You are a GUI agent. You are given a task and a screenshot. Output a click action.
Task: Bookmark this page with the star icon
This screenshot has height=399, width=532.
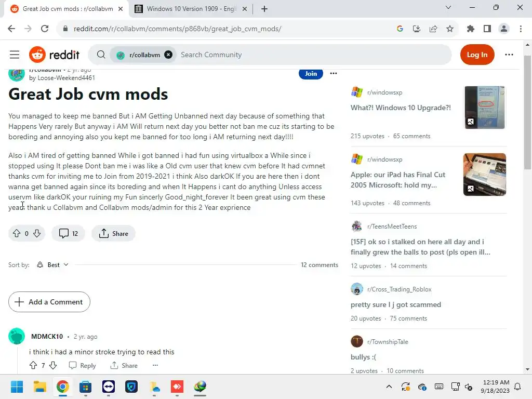click(x=450, y=29)
